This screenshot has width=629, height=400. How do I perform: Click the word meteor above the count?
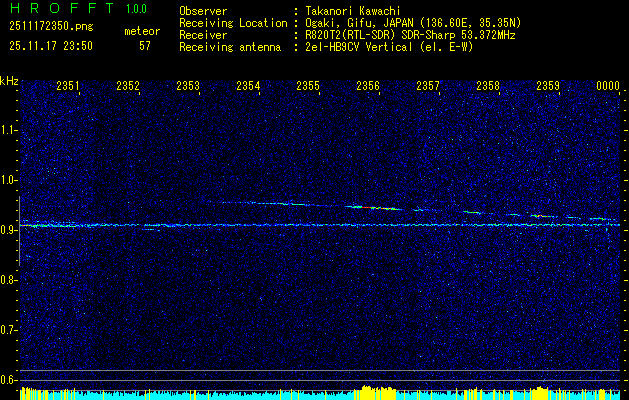tap(142, 31)
